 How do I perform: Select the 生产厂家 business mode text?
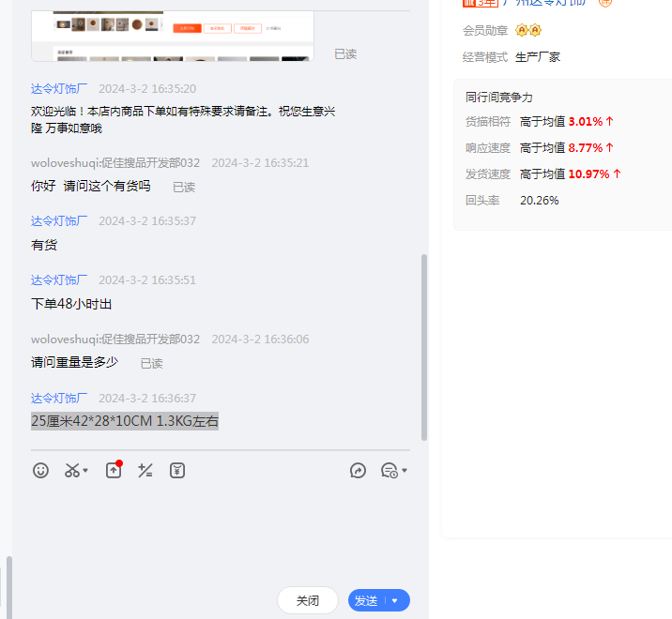tap(538, 57)
